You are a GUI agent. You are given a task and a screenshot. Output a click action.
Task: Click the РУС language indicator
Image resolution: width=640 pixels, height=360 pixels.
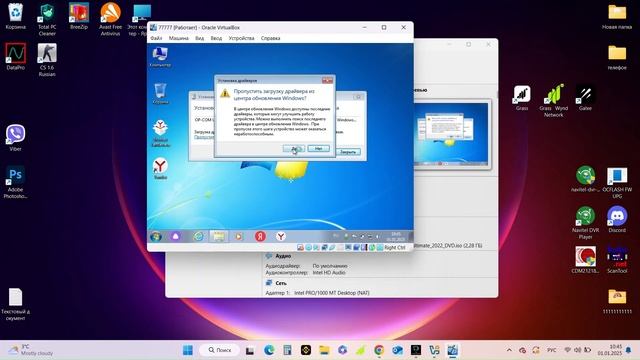551,350
